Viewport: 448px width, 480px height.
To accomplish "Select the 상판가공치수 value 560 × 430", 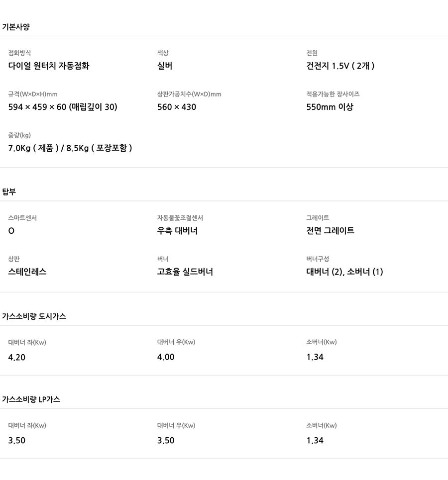I will coord(177,107).
